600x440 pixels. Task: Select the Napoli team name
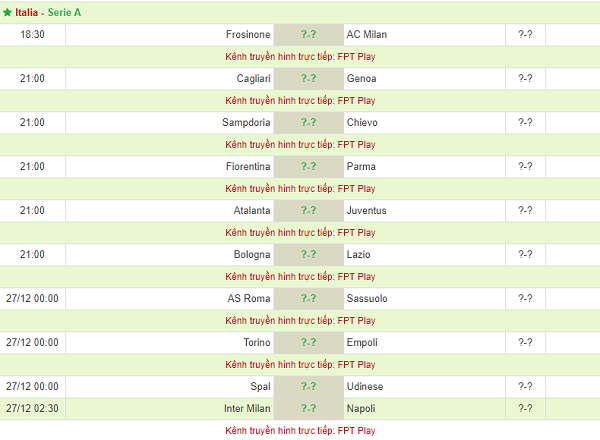coord(361,408)
